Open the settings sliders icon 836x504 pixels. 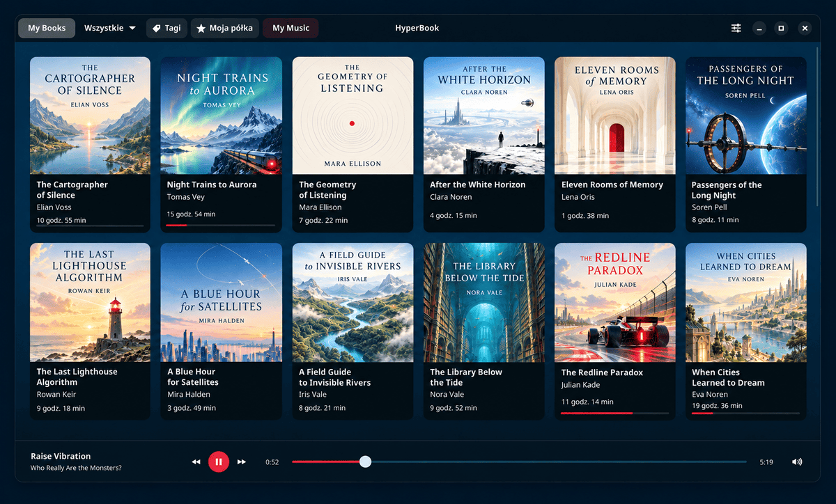pos(736,28)
